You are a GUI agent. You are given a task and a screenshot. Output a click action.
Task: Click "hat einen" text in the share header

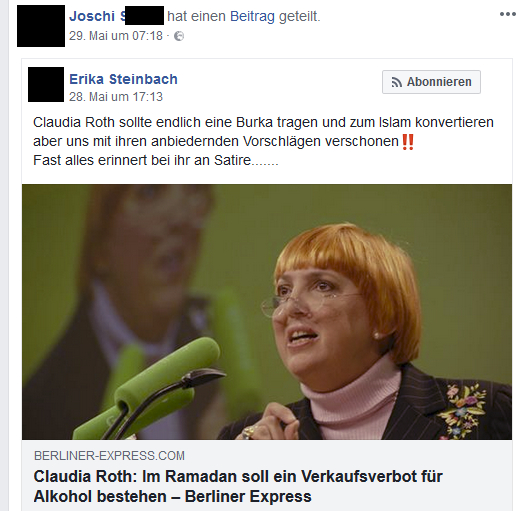tap(197, 16)
